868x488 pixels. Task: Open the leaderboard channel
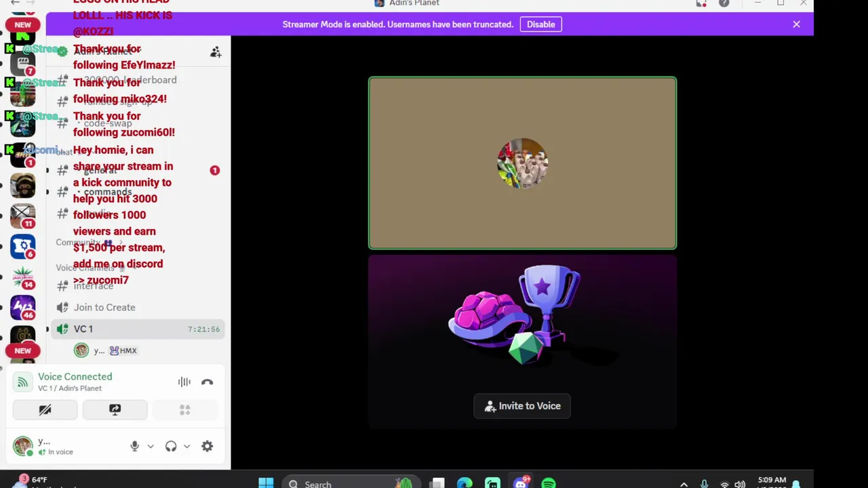138,80
